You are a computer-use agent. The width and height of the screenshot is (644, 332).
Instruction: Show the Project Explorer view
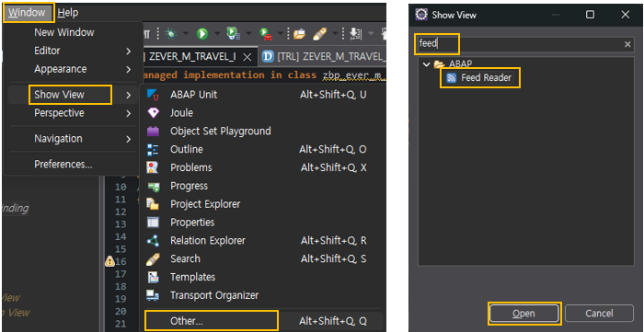point(261,204)
